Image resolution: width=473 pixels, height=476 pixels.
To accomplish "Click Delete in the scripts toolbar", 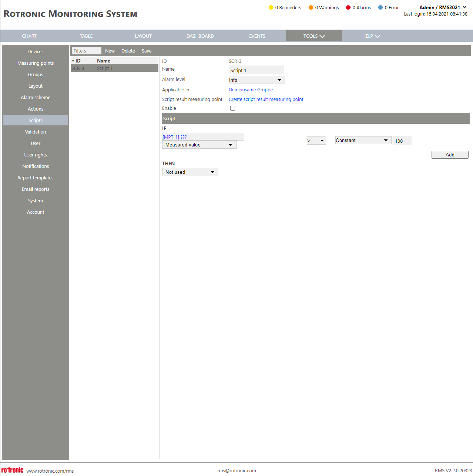I will pyautogui.click(x=128, y=51).
